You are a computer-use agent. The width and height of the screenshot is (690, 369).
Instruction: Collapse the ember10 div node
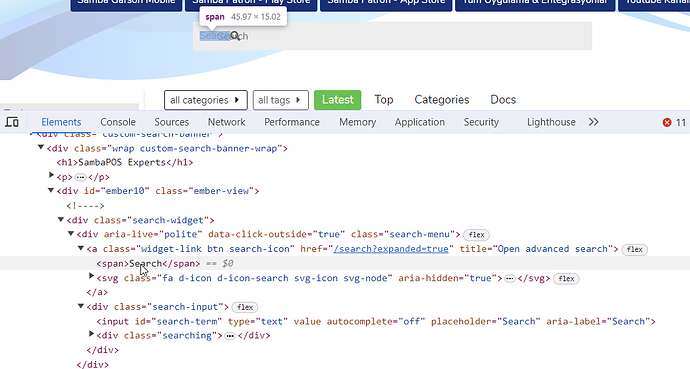coord(51,190)
